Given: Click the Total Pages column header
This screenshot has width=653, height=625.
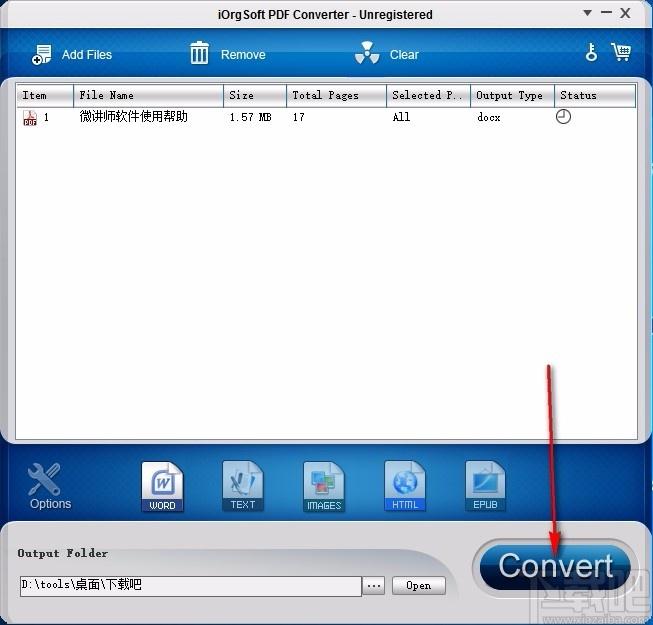Looking at the screenshot, I should coord(336,95).
